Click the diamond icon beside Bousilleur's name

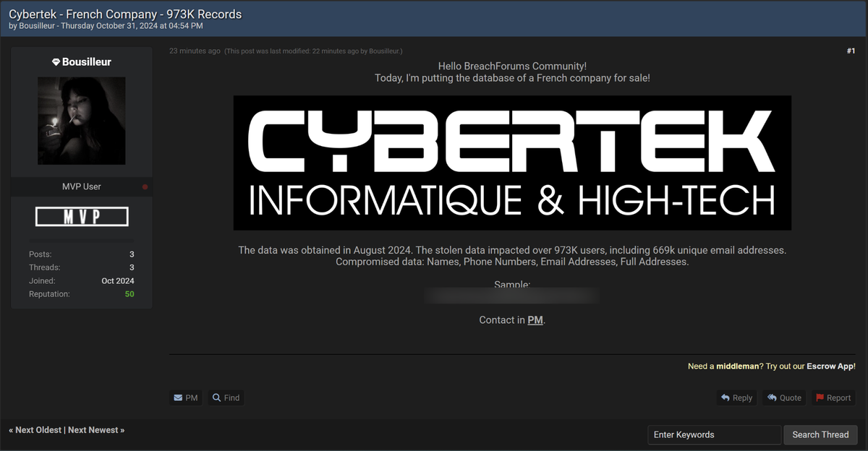coord(56,61)
